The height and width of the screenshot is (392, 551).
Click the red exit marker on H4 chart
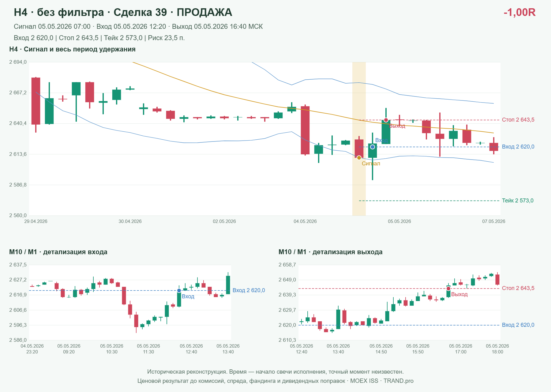tap(386, 120)
